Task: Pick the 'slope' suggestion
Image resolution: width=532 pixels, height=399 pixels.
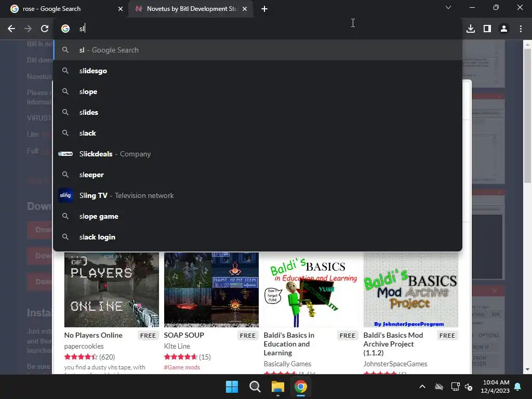Action: (x=258, y=91)
